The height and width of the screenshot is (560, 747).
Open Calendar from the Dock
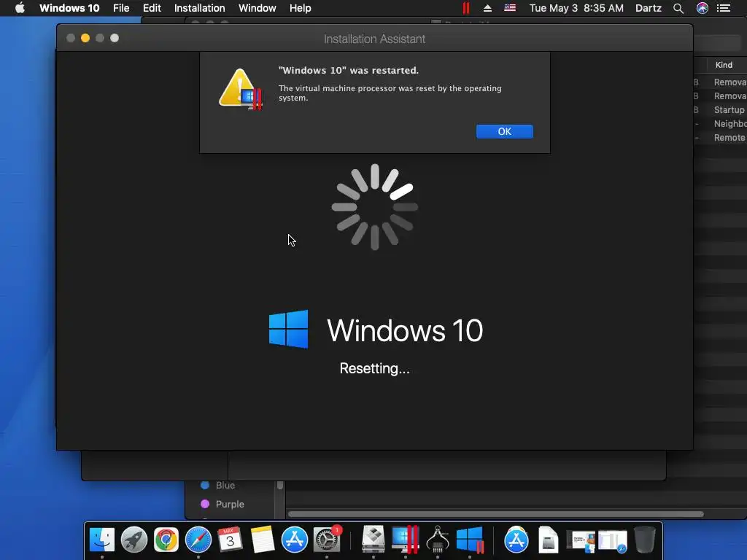coord(230,540)
